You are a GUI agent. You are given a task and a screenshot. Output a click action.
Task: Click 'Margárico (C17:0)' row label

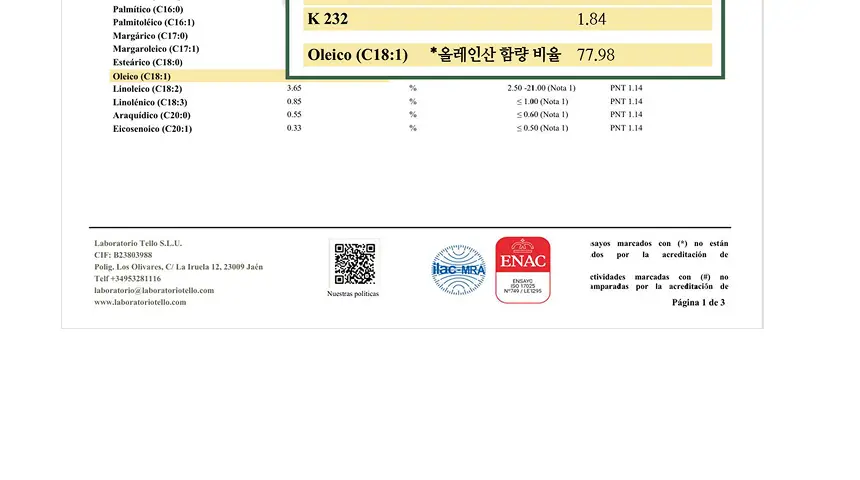tap(150, 36)
